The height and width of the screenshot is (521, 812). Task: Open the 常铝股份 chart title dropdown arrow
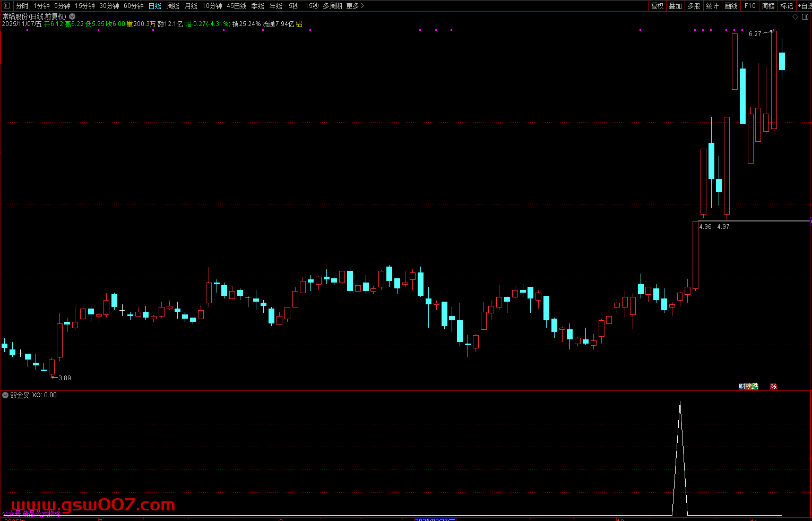[72, 16]
